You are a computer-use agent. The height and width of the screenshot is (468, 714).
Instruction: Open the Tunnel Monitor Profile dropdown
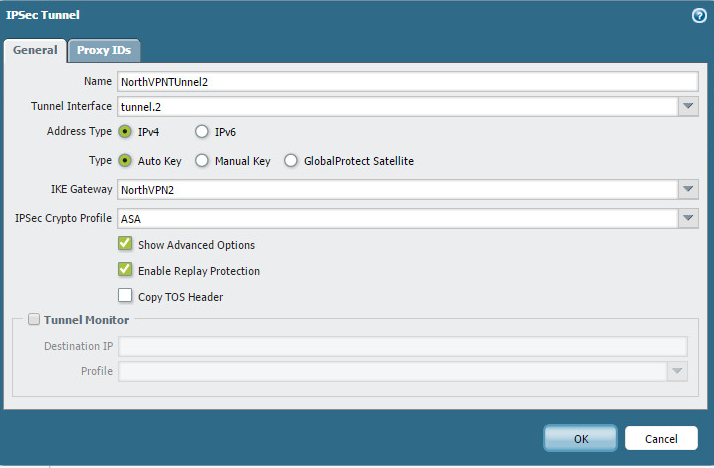678,372
